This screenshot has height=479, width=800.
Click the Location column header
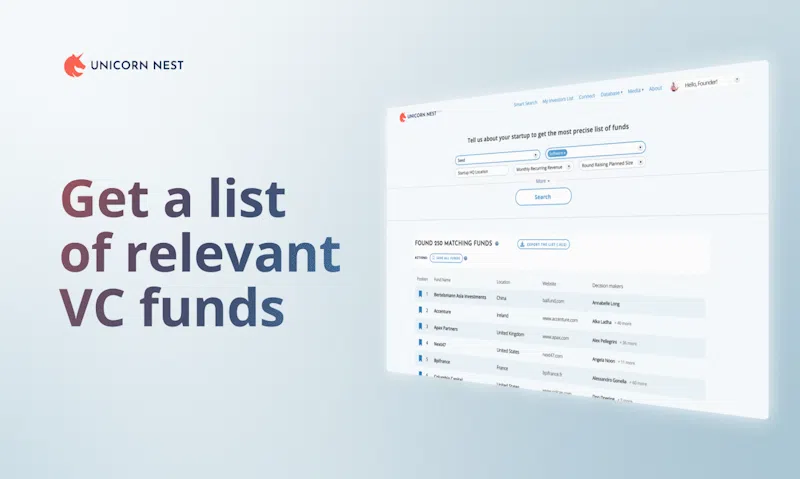(x=503, y=282)
